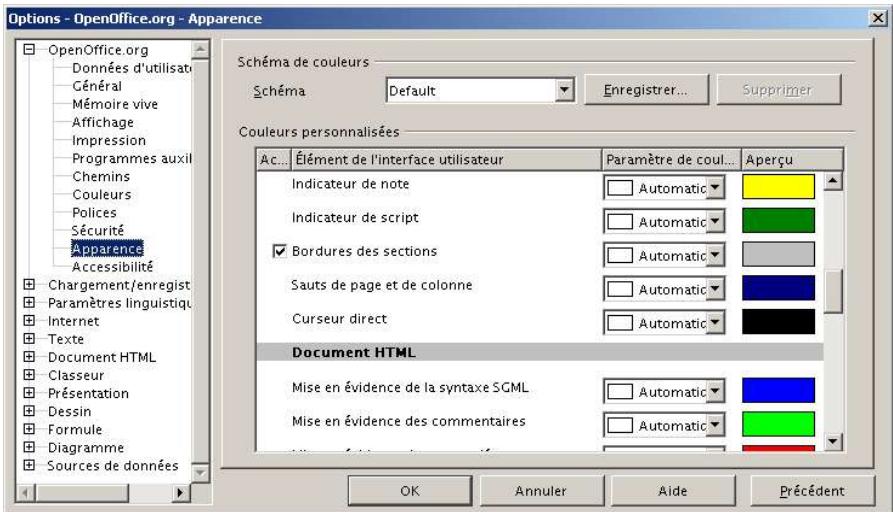The width and height of the screenshot is (893, 512).
Task: Click the tree's scroll down arrow
Action: tap(200, 472)
